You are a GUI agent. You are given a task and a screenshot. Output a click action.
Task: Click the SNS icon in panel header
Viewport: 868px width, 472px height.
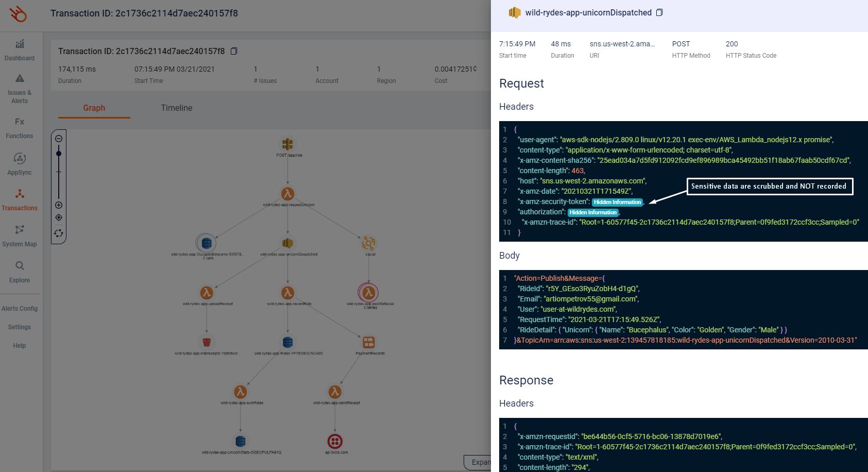pyautogui.click(x=515, y=12)
